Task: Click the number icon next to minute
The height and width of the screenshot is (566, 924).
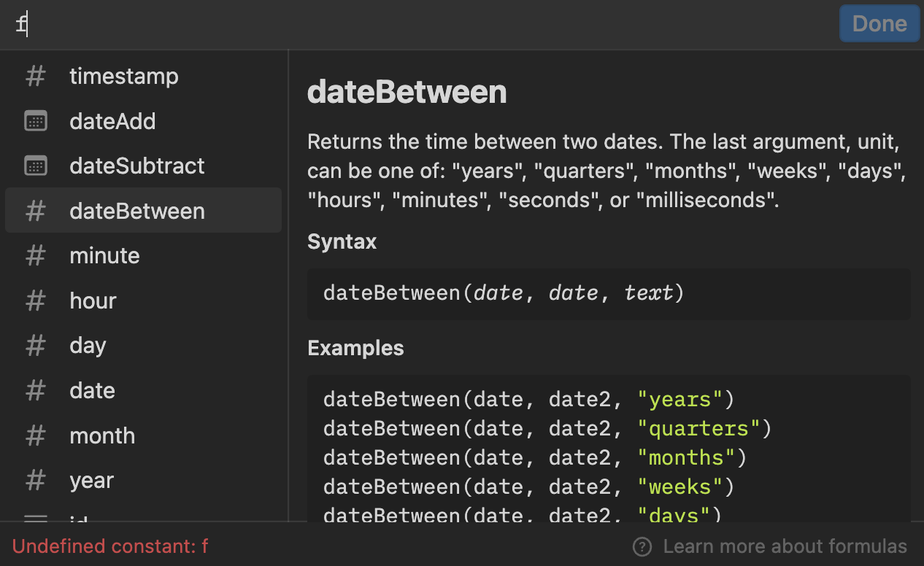Action: pos(36,255)
